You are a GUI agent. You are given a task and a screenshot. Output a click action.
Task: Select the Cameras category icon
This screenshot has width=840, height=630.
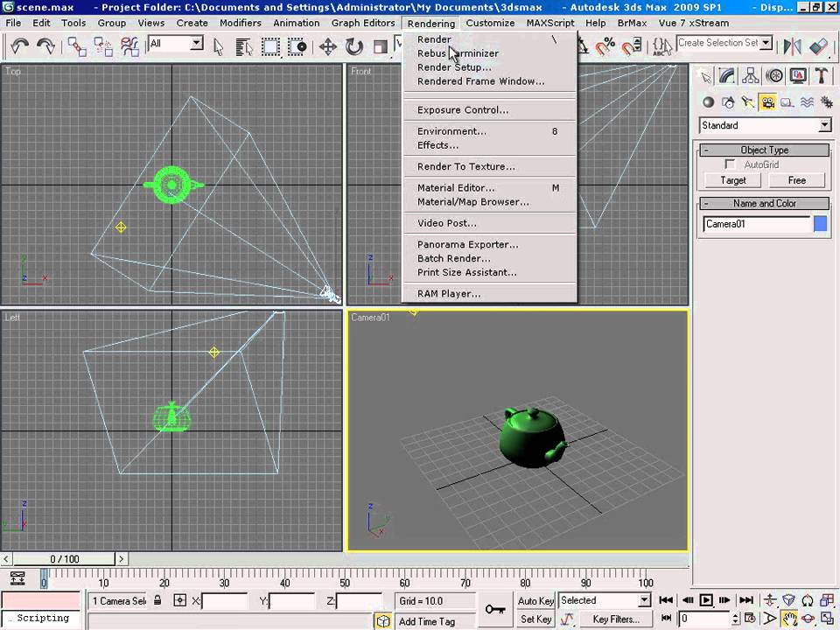coord(767,101)
